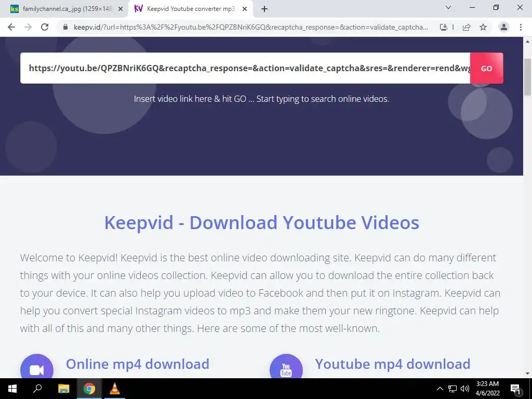Viewport: 532px width, 399px height.
Task: Open a new browser tab
Action: pos(264,9)
